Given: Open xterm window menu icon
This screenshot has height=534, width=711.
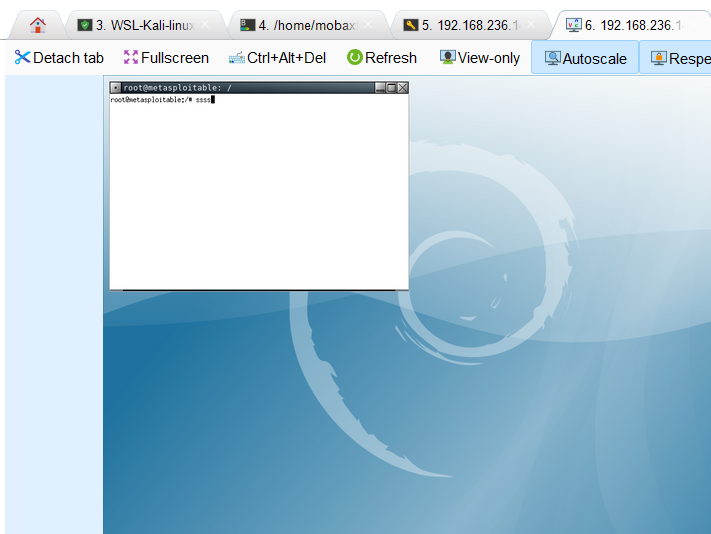Looking at the screenshot, I should (x=116, y=87).
